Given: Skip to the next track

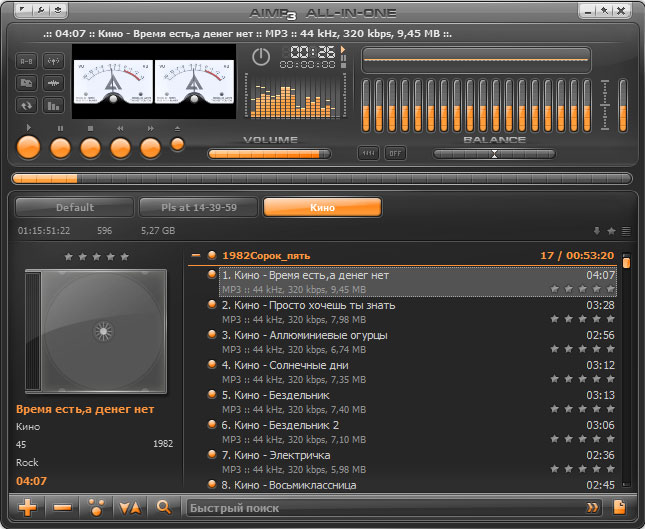Looking at the screenshot, I should coord(151,148).
